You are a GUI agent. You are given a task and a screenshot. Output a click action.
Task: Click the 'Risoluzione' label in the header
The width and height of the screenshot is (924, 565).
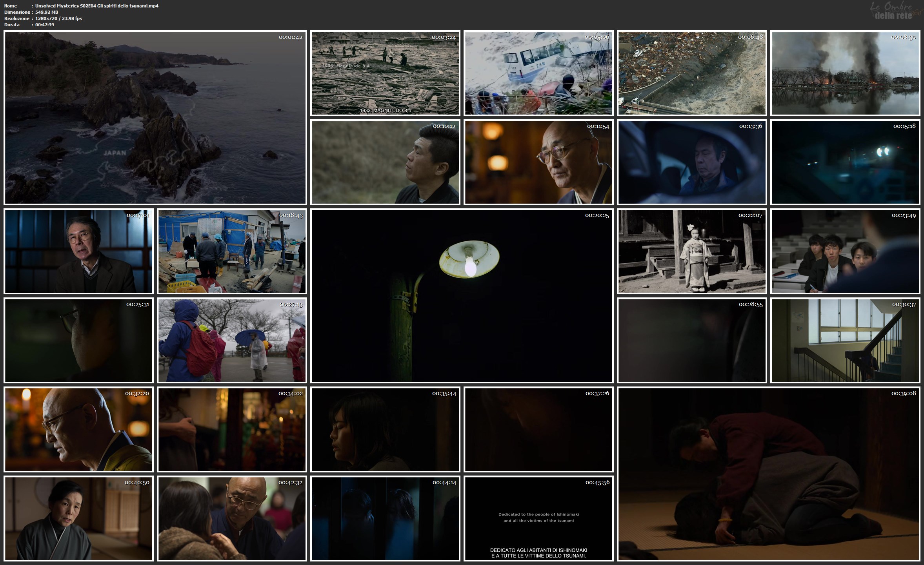16,18
